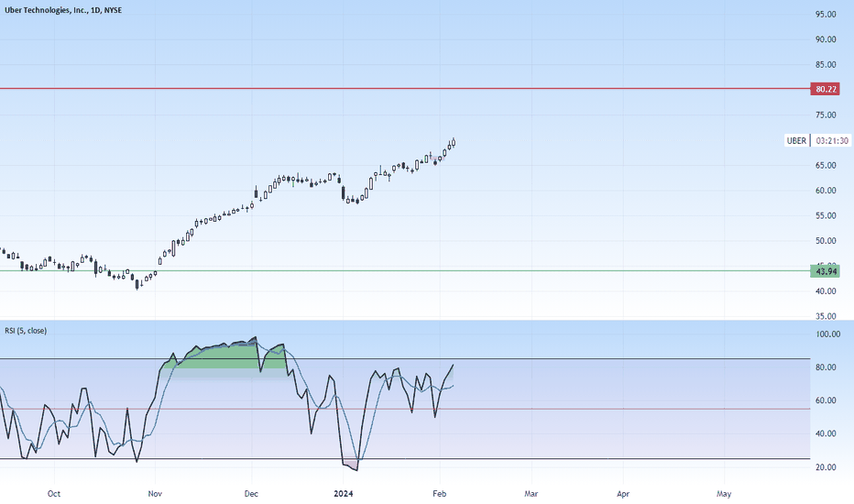
Task: Click the UBER ticker price tag
Action: (x=797, y=140)
